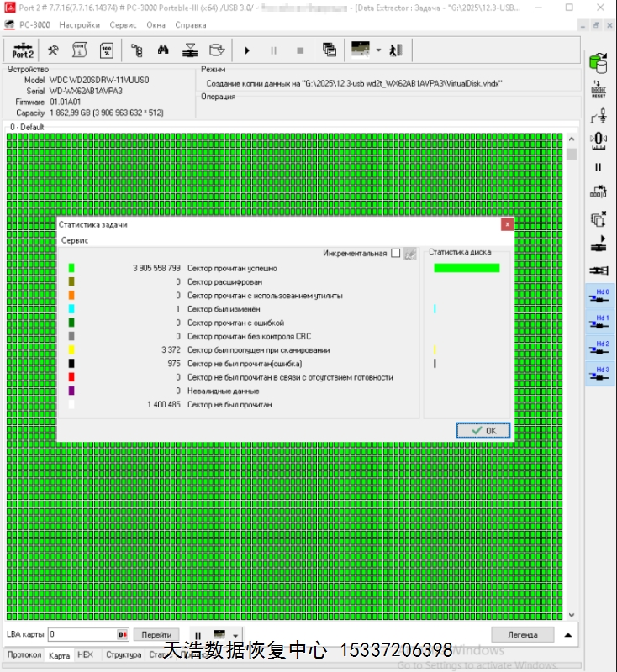
Task: Collapse the legend panel arrow
Action: (x=568, y=634)
